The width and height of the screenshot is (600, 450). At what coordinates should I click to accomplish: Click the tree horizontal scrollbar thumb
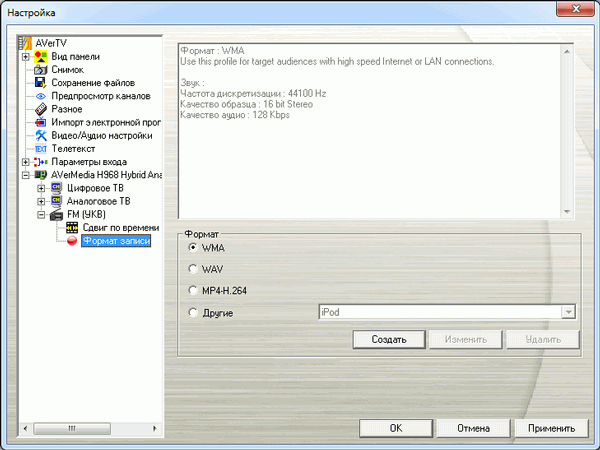72,428
